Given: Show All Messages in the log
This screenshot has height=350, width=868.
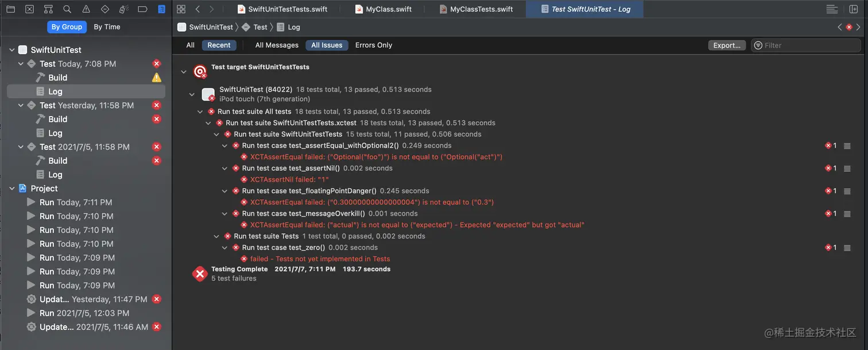Looking at the screenshot, I should [x=277, y=45].
